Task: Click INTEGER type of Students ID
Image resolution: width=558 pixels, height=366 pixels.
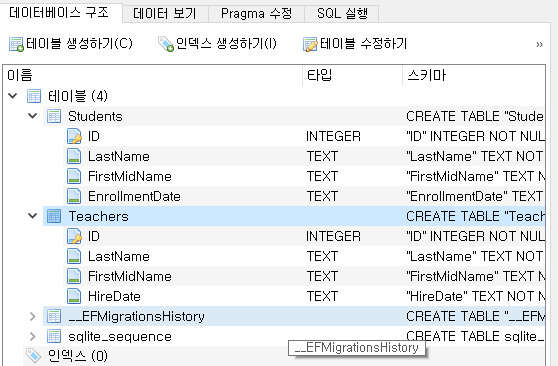Action: coord(333,136)
